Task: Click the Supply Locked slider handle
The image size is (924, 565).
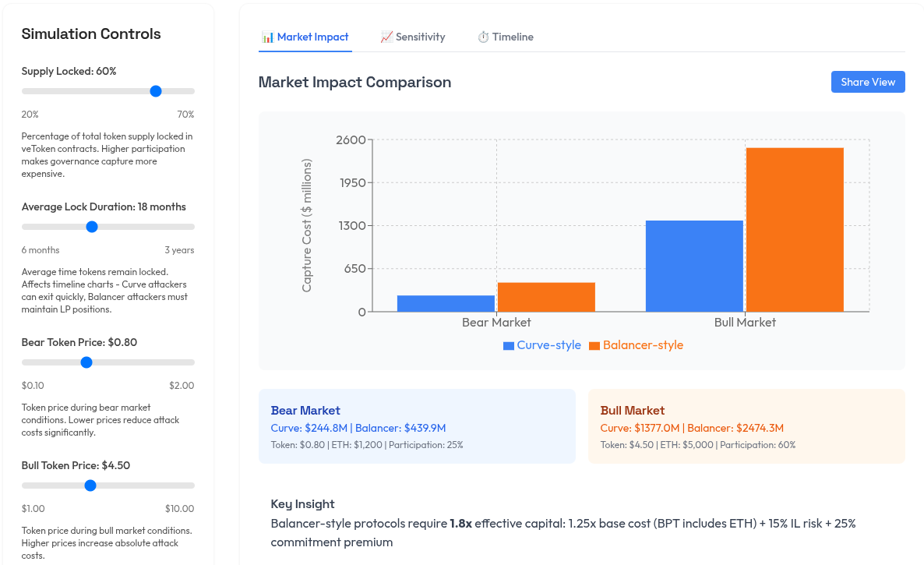Action: pos(156,91)
